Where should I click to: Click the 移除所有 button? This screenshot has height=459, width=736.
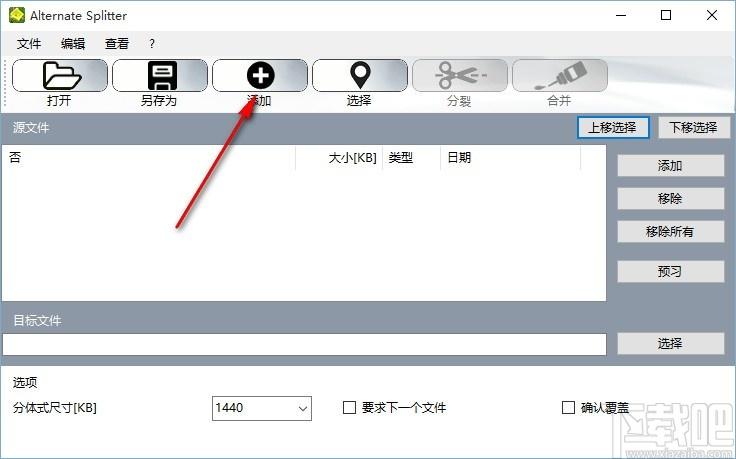click(670, 231)
